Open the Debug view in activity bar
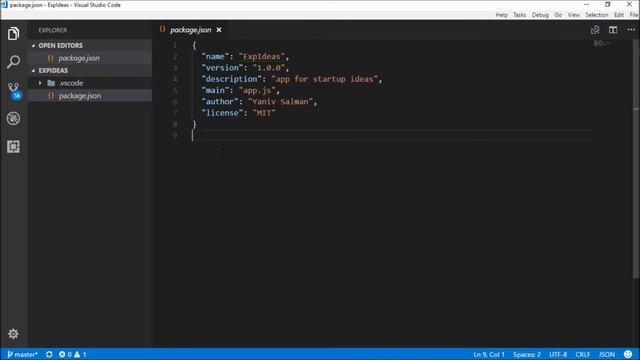640x360 pixels. [13, 118]
